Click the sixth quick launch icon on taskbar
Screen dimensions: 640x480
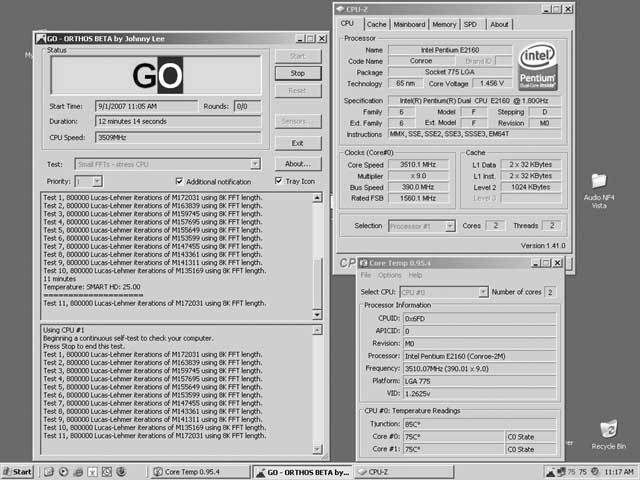point(122,472)
